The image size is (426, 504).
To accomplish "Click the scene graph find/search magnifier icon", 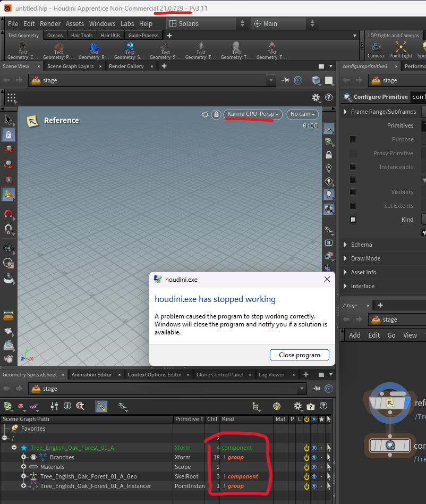I will [x=80, y=406].
